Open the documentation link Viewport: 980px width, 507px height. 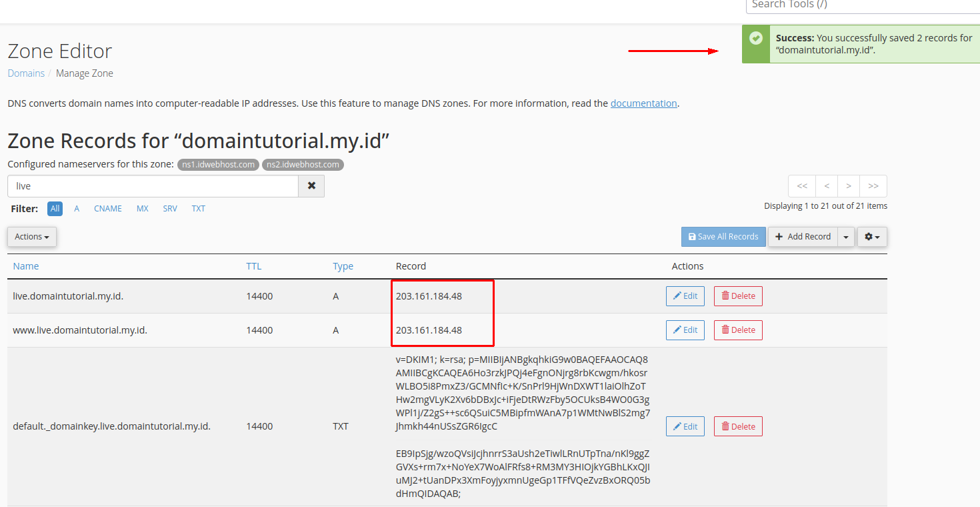tap(643, 103)
